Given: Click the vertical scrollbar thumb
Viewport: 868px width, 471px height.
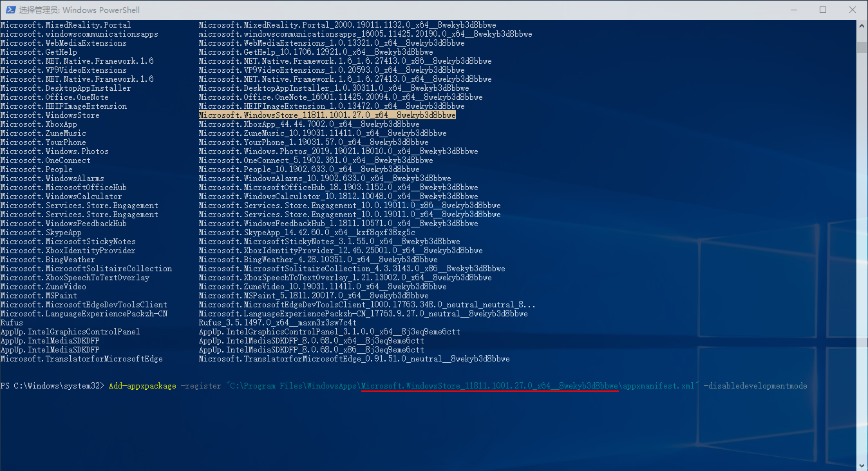Looking at the screenshot, I should 862,48.
